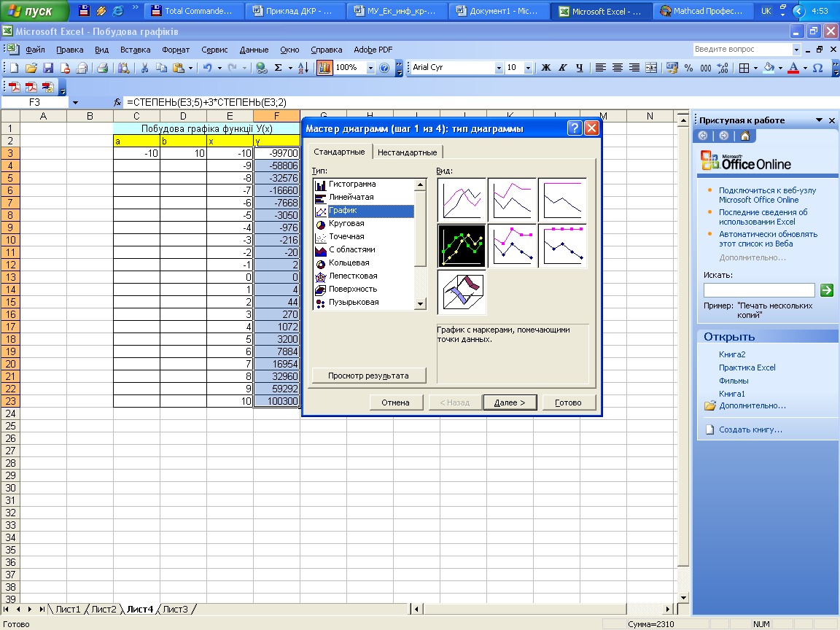Click the AutoSum sigma icon

point(279,68)
